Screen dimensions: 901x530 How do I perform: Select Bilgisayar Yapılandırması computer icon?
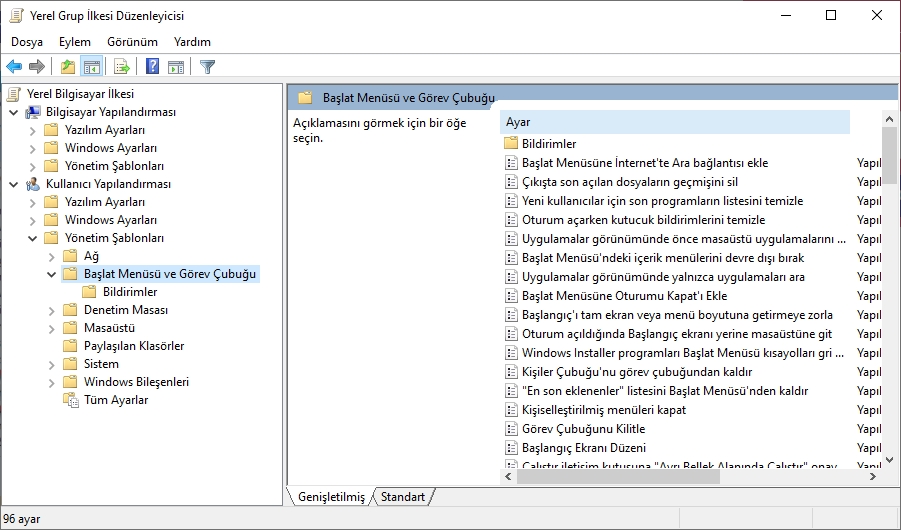(33, 112)
